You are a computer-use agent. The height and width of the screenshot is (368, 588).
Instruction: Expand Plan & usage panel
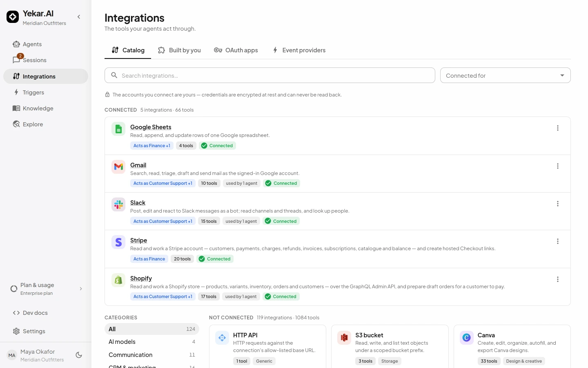click(46, 289)
